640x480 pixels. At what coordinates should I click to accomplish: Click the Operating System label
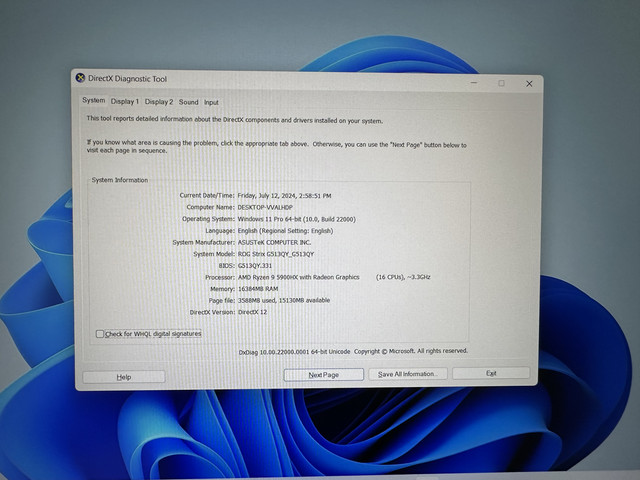[208, 219]
